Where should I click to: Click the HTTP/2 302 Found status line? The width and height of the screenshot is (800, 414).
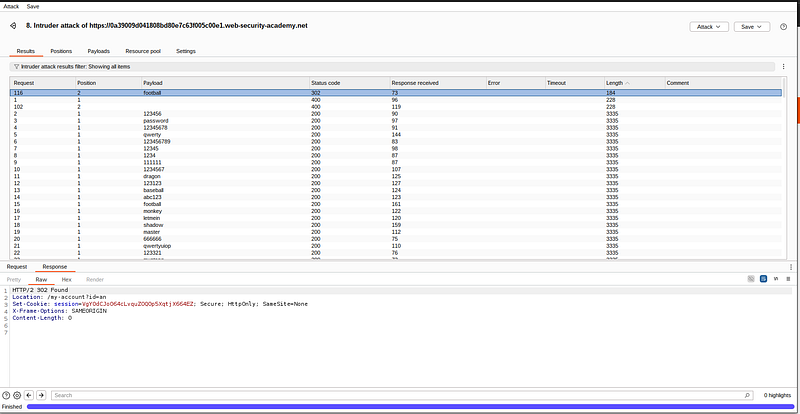tap(40, 290)
